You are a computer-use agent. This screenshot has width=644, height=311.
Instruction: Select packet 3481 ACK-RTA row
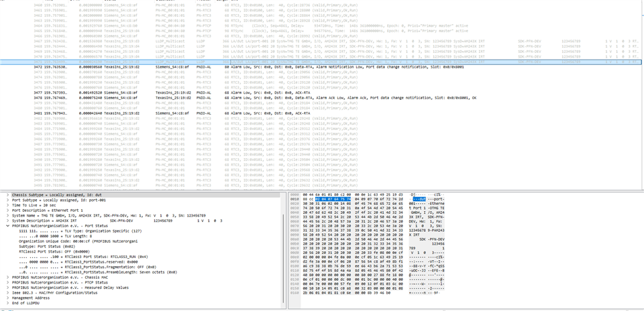click(x=322, y=113)
